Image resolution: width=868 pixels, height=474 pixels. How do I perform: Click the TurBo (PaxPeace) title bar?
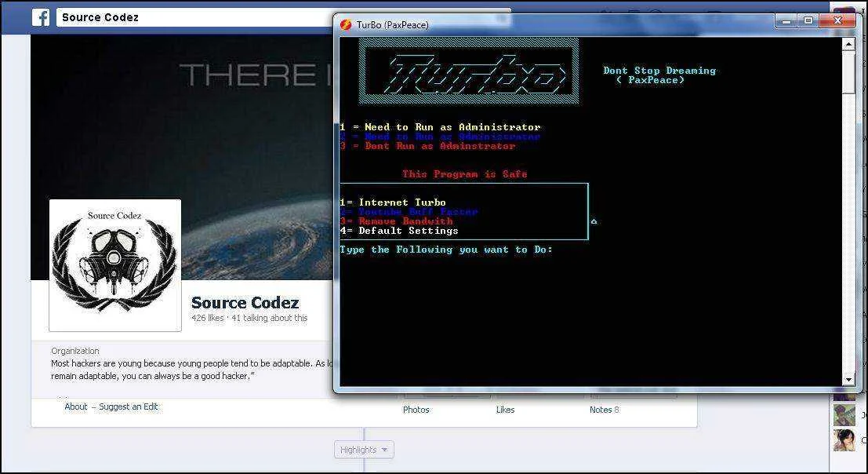pos(554,24)
